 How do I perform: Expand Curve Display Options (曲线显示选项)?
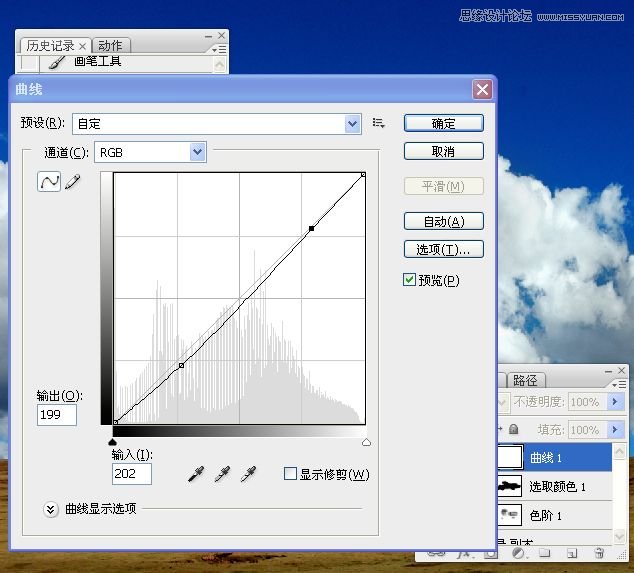(51, 509)
